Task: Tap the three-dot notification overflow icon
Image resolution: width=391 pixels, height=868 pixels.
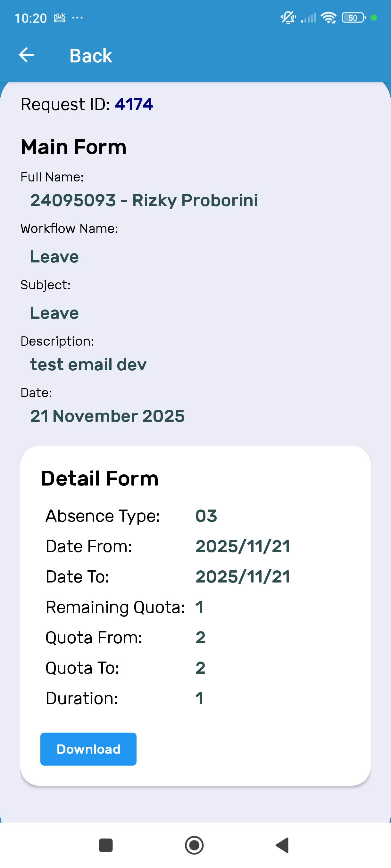Action: [77, 18]
